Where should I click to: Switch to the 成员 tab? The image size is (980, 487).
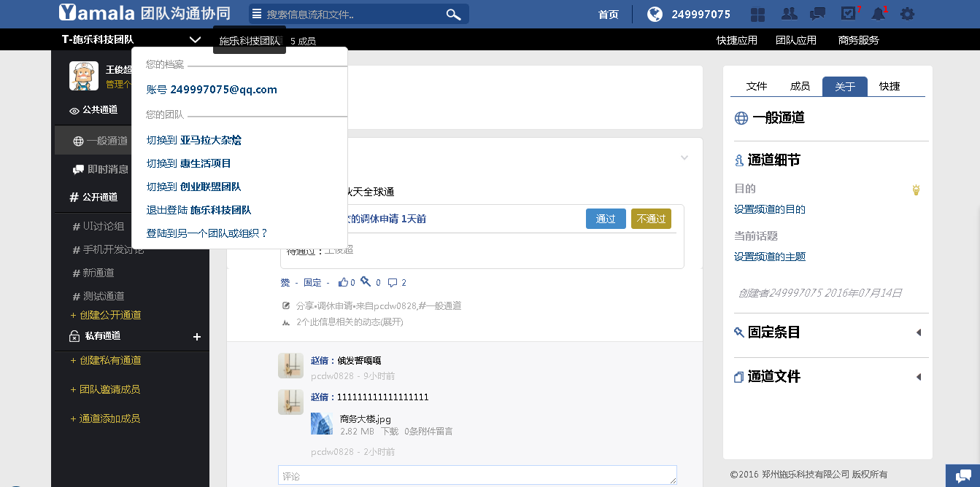point(800,86)
